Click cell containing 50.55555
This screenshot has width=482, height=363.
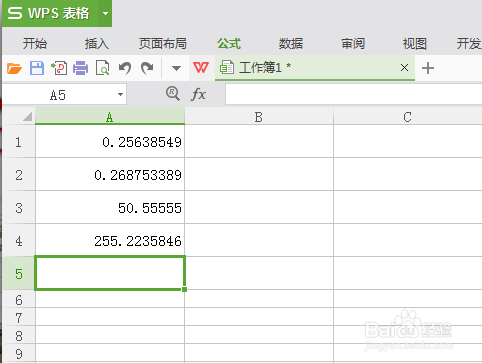click(x=110, y=208)
